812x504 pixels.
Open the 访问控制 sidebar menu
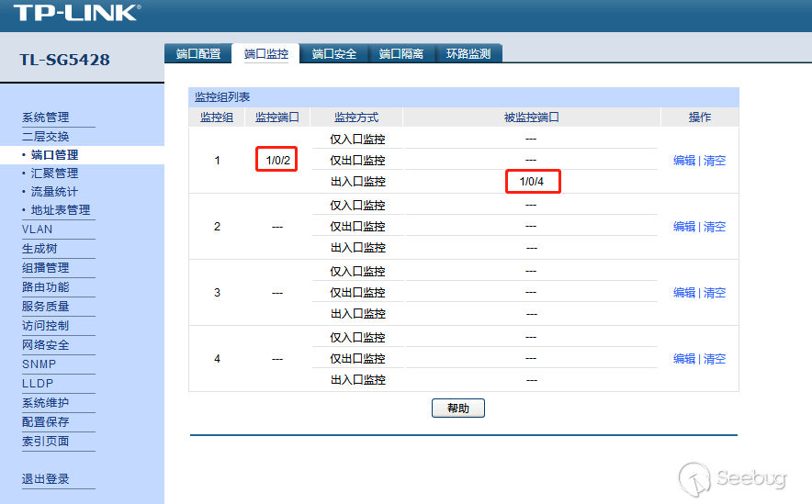click(46, 326)
